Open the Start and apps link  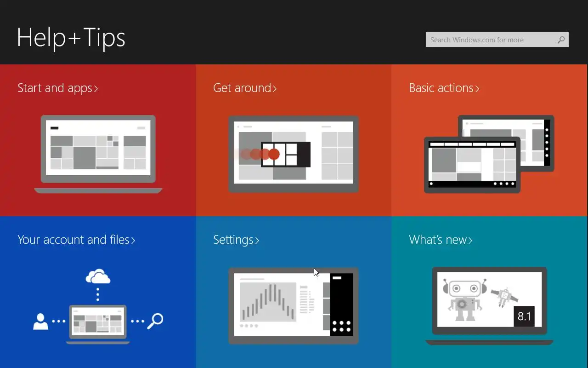click(58, 88)
